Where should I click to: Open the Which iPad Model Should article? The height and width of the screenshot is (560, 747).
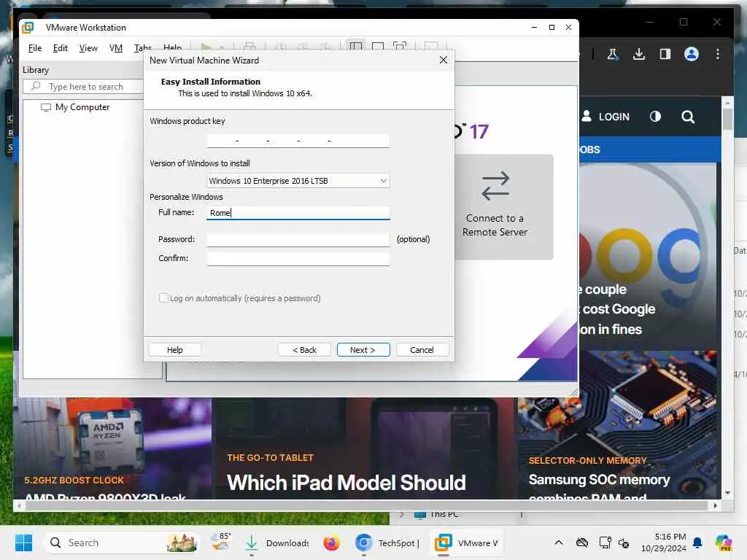pyautogui.click(x=347, y=483)
